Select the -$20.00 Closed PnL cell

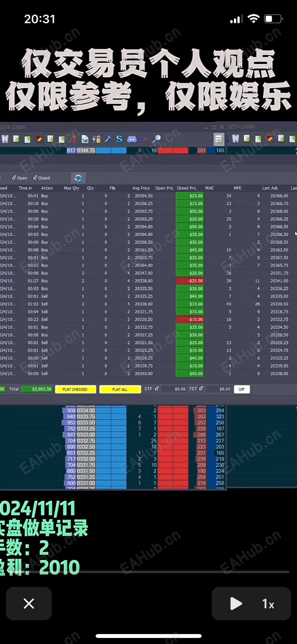tap(190, 281)
